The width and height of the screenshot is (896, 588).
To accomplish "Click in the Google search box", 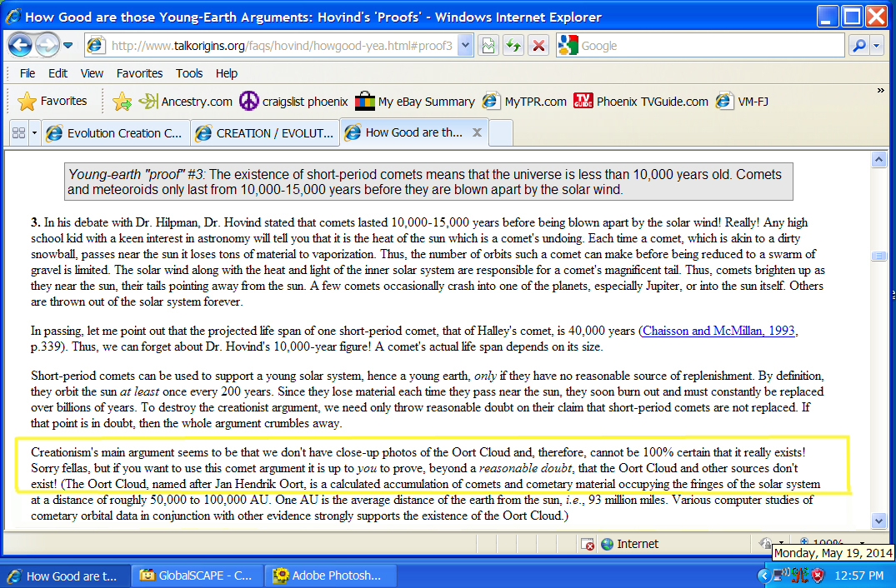I will (x=708, y=46).
